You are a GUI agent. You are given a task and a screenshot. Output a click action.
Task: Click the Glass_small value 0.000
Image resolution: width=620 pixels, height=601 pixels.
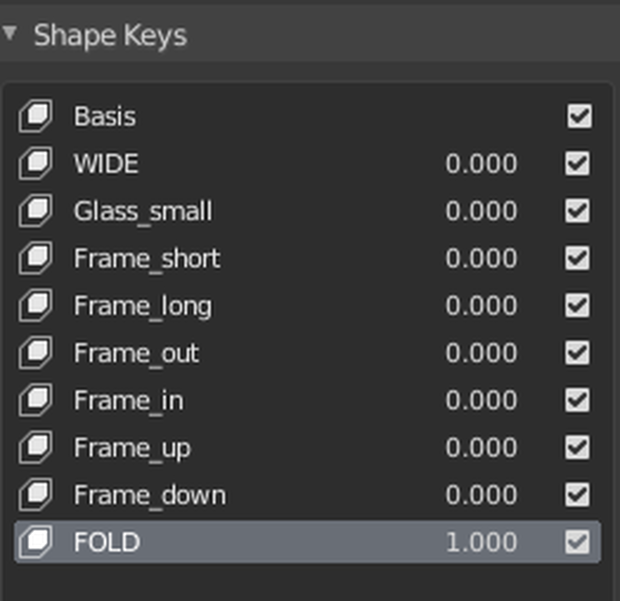tap(481, 210)
